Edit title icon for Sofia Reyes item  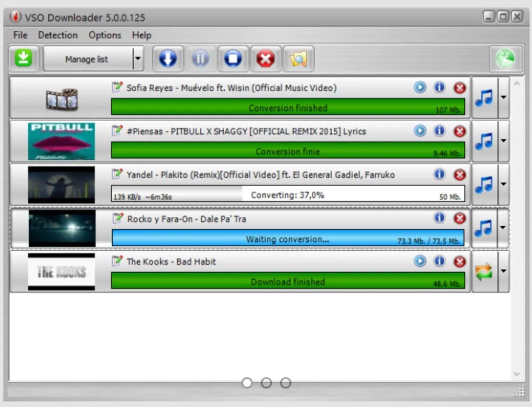pyautogui.click(x=117, y=87)
